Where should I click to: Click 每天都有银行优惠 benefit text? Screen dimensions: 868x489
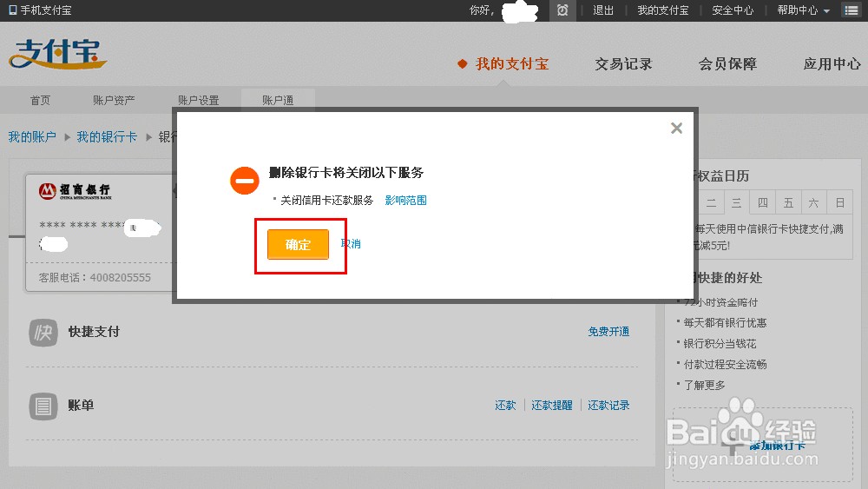[725, 322]
